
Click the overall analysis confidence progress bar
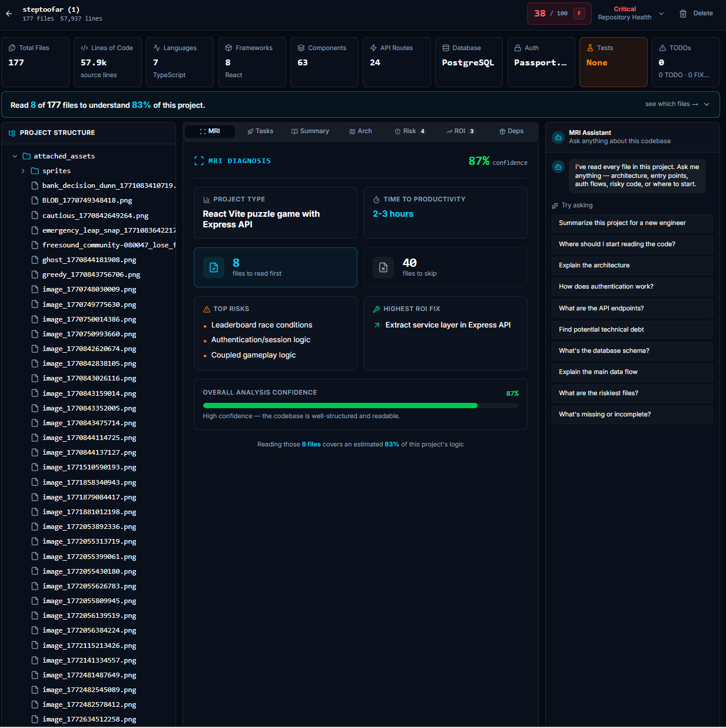point(360,405)
